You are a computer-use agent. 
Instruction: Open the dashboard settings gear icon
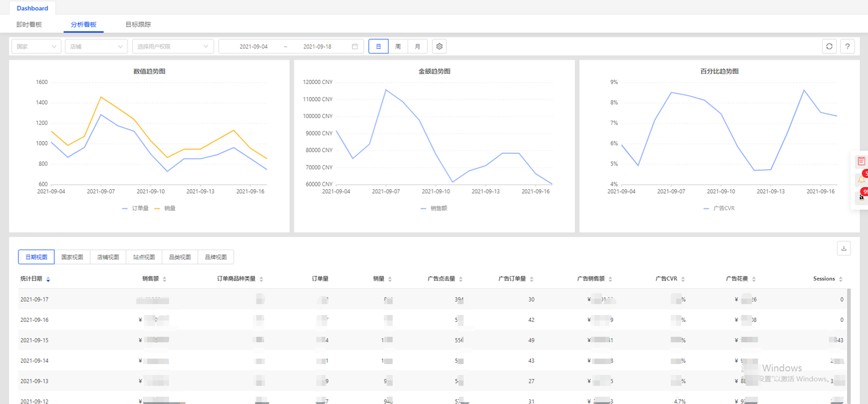[x=439, y=46]
